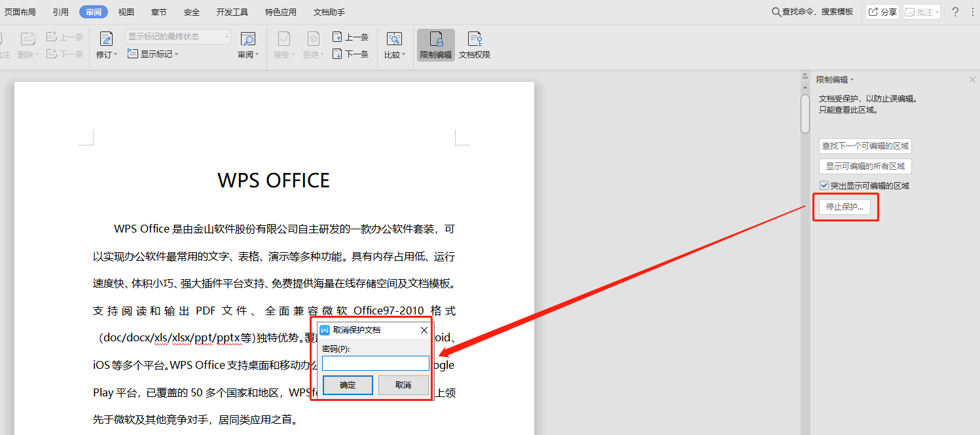Screen dimensions: 980x435
Task: Open the help question mark icon
Action: point(955,12)
